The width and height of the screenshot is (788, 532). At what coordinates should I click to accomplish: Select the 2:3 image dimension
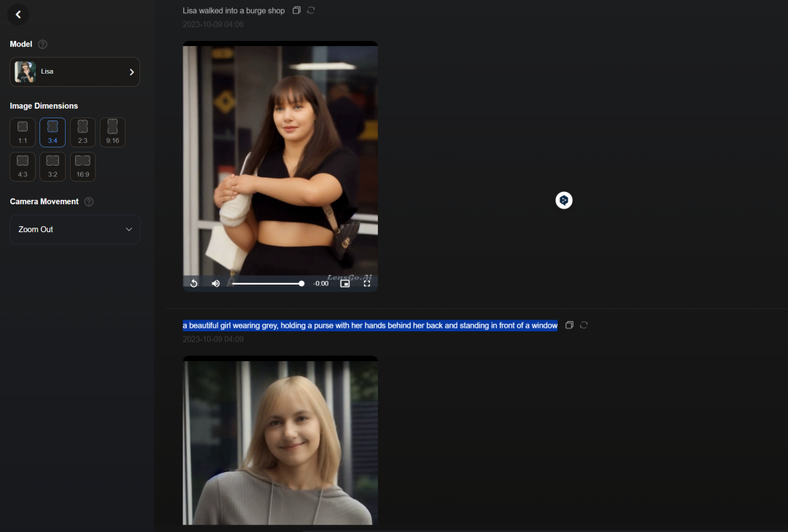pyautogui.click(x=82, y=132)
